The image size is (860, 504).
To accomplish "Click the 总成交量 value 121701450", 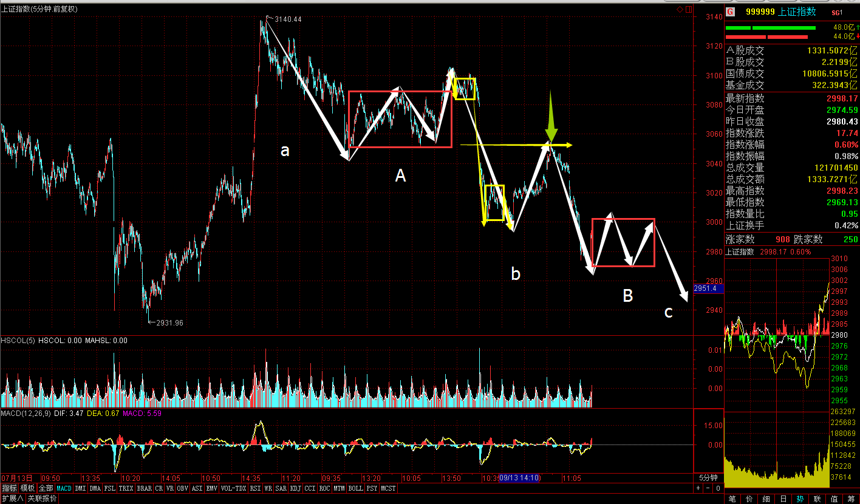I will (x=836, y=168).
